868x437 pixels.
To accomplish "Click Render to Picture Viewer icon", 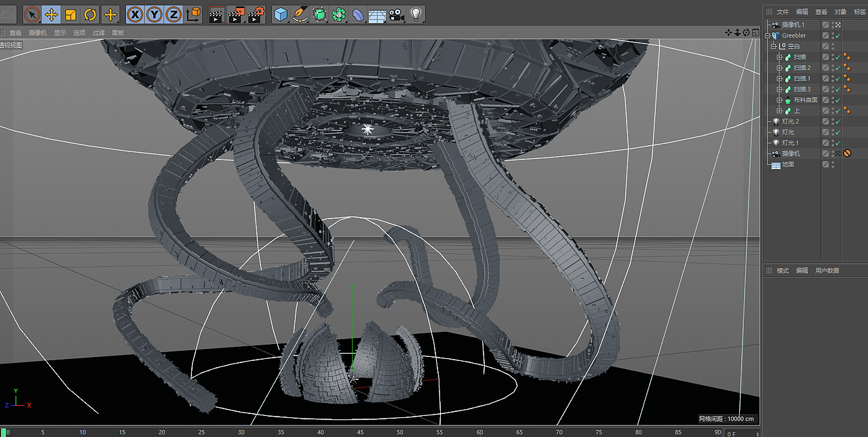I will 236,14.
